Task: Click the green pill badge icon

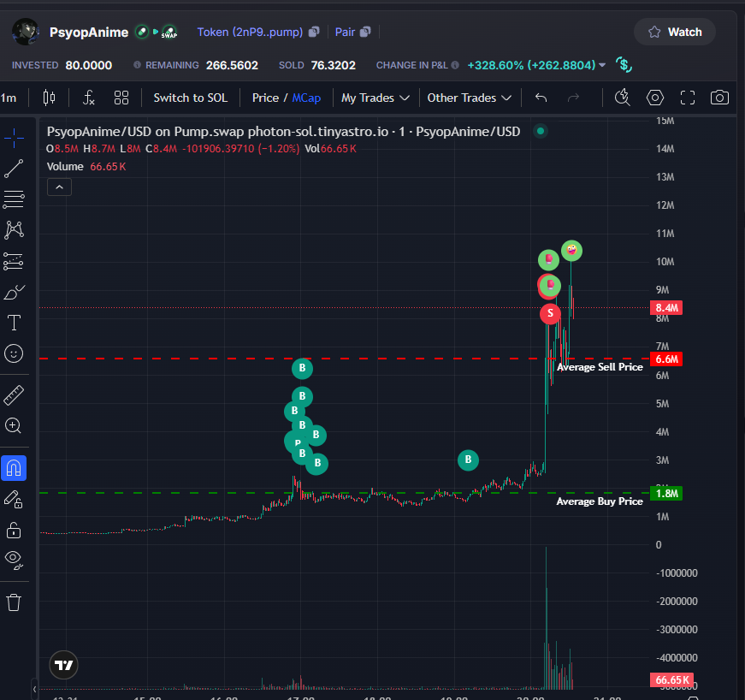Action: point(142,32)
